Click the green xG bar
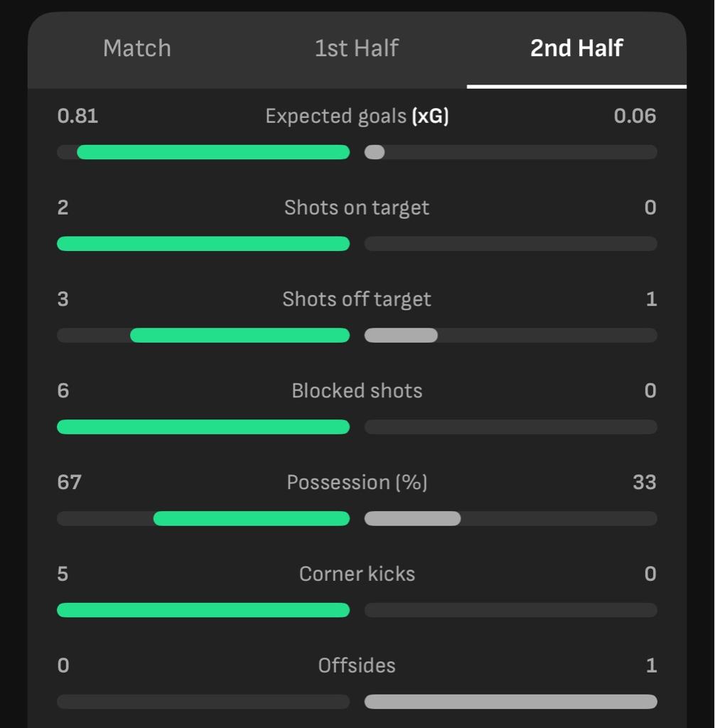Image resolution: width=715 pixels, height=728 pixels. pyautogui.click(x=213, y=152)
